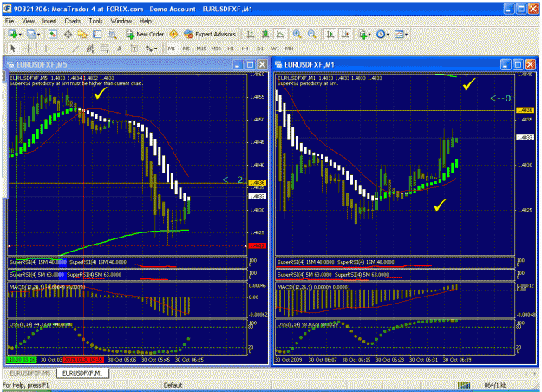Switch chart to line chart mode
This screenshot has width=542, height=392.
tap(280, 34)
